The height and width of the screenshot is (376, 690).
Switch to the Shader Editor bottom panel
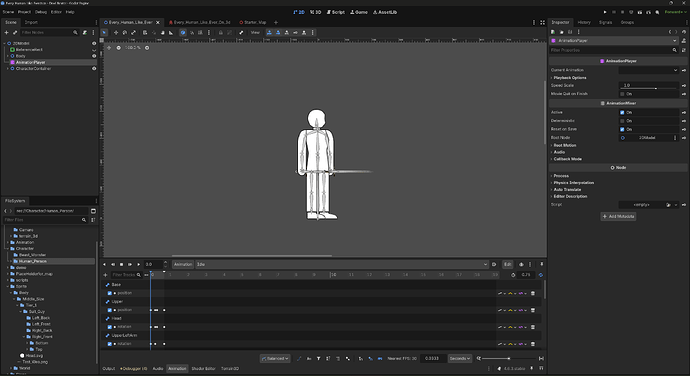point(203,369)
